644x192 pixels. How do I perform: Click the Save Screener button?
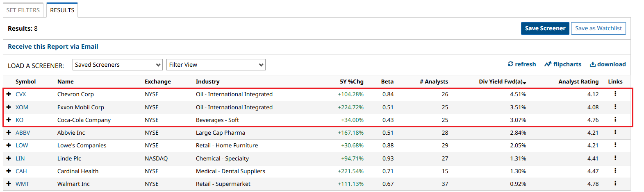click(x=545, y=28)
